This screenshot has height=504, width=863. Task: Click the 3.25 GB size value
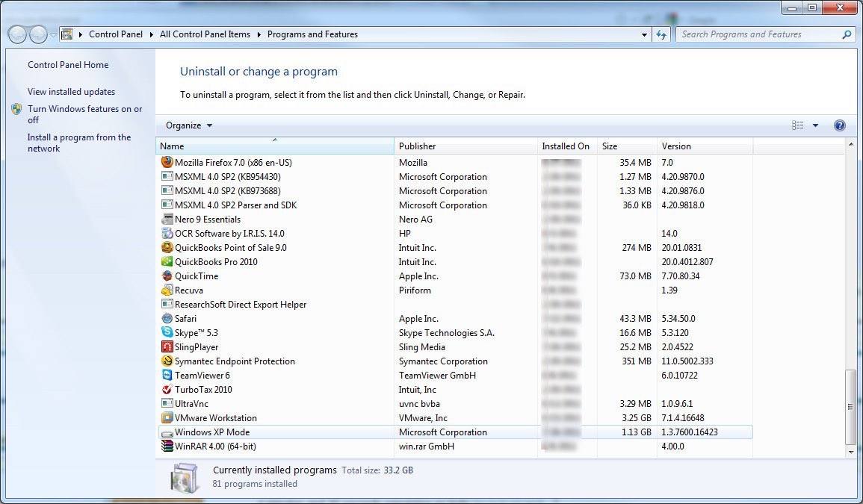pos(637,417)
